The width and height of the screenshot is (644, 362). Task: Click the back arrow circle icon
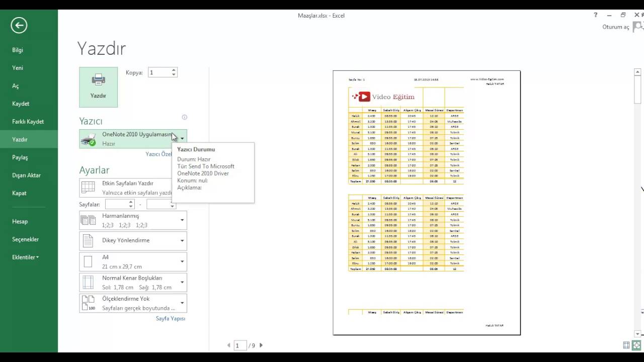(19, 25)
